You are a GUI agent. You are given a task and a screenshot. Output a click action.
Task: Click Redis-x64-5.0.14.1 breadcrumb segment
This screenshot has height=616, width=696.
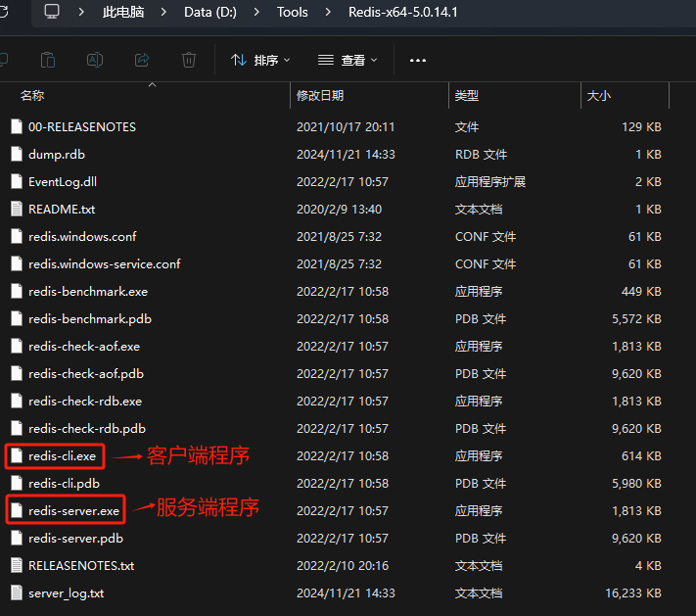coord(403,12)
